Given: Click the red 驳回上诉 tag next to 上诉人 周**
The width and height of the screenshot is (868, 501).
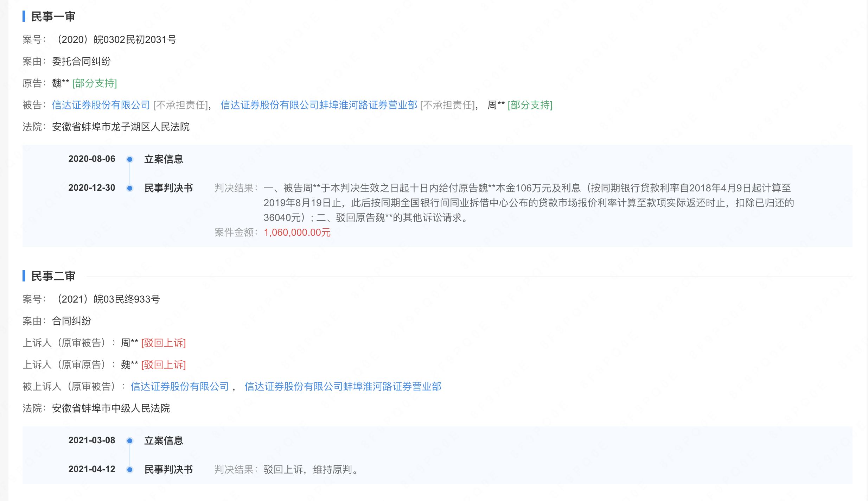Looking at the screenshot, I should click(x=163, y=343).
